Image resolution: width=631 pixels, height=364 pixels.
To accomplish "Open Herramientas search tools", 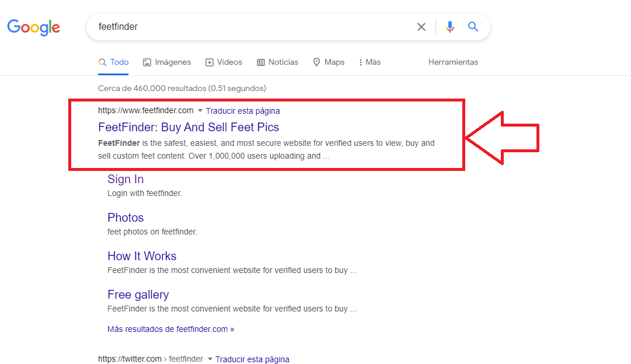I will point(453,62).
